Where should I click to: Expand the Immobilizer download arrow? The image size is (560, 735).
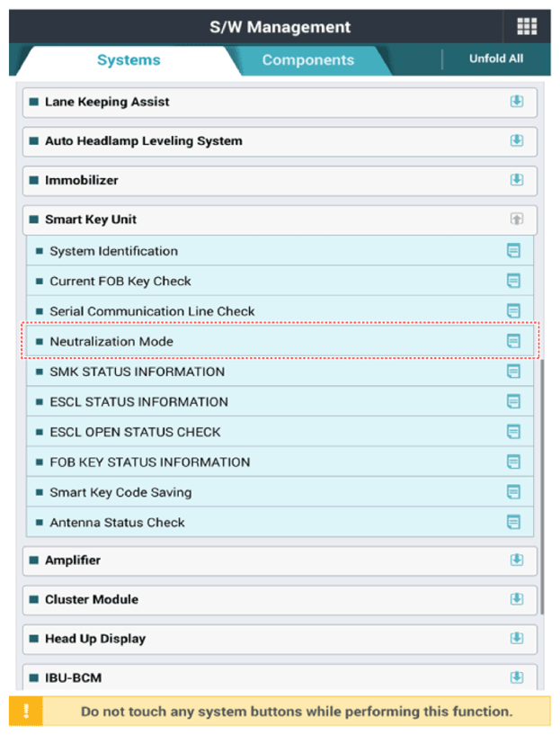click(x=516, y=180)
